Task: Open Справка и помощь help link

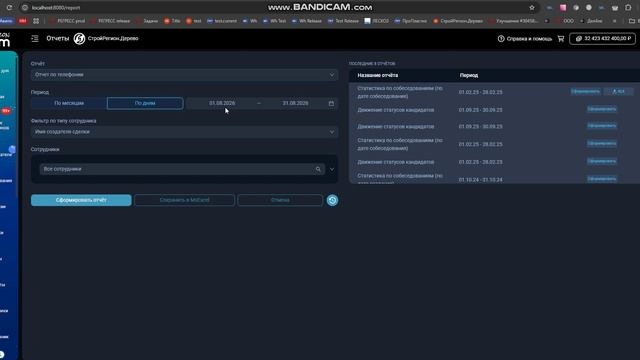Action: (x=525, y=39)
